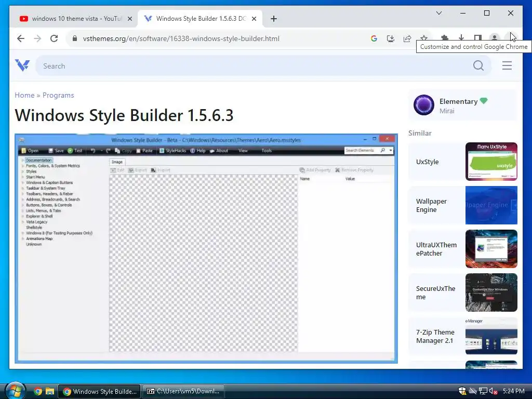Launch Chrome from the quick launch bar

click(37, 391)
